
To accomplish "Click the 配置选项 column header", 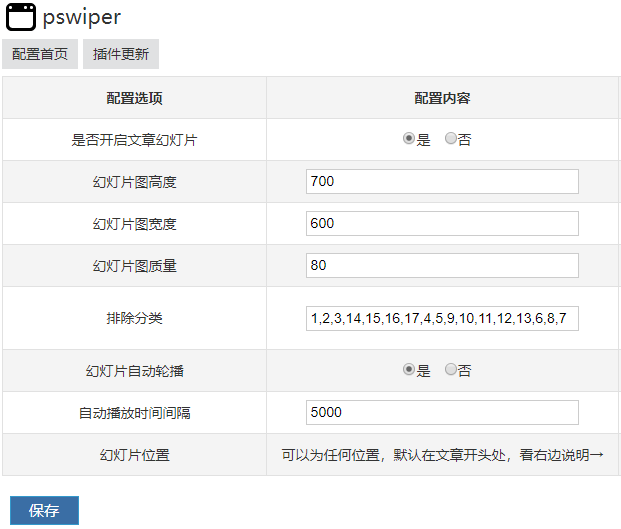I will [135, 98].
